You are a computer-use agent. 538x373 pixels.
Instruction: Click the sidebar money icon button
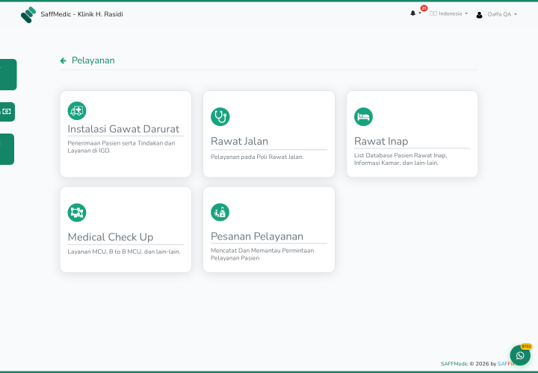pos(7,112)
